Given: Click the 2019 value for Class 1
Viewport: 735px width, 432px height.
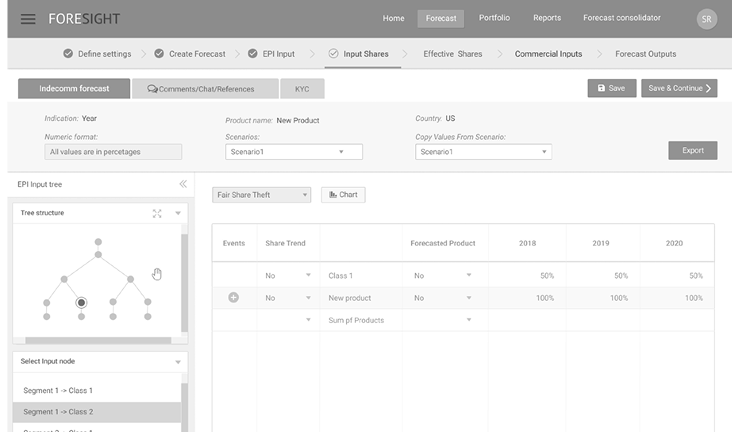Looking at the screenshot, I should pyautogui.click(x=621, y=276).
